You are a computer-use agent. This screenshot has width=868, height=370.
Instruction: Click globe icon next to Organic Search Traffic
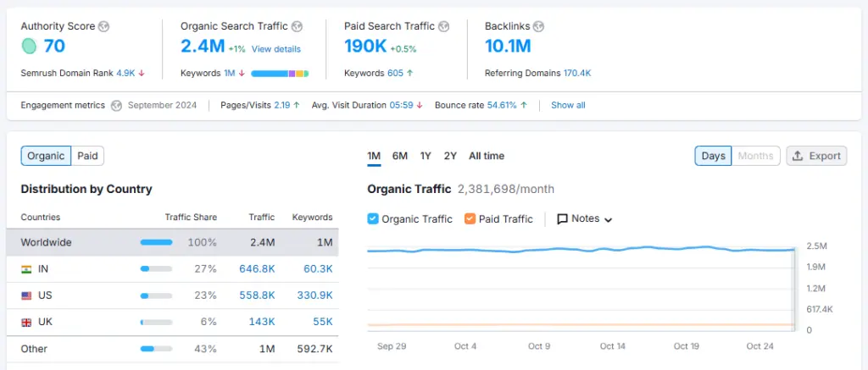[x=297, y=27]
